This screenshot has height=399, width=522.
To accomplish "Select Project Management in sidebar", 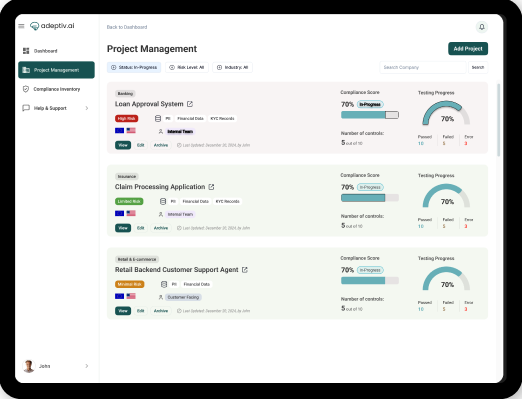I will (x=56, y=70).
